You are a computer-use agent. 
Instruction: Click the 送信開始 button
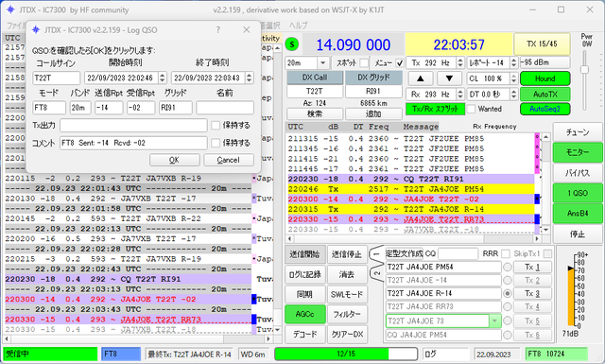(x=304, y=254)
